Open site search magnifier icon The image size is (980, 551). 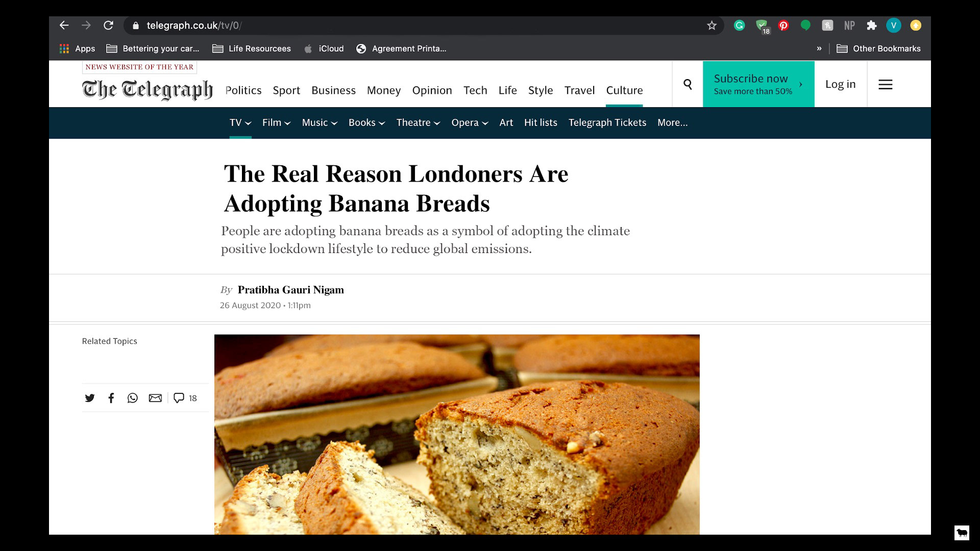tap(688, 84)
